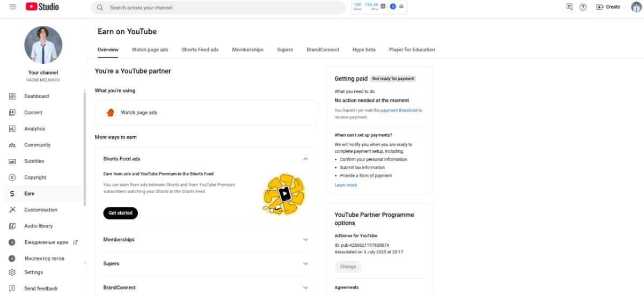Click the Create button
Viewport: 644px width, 295px height.
(x=608, y=7)
